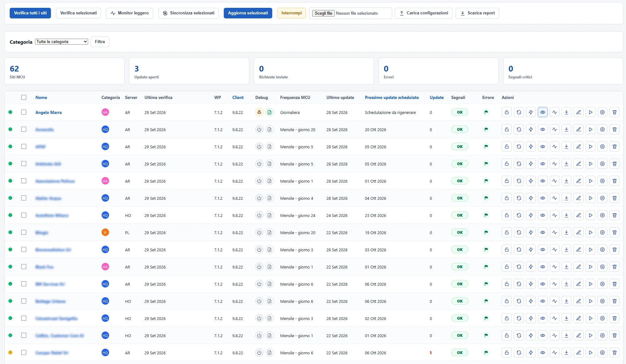Toggle the select-all checkbox in table header
This screenshot has width=626, height=364.
click(x=24, y=97)
